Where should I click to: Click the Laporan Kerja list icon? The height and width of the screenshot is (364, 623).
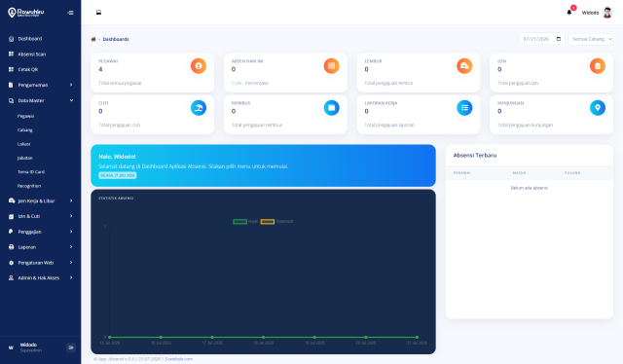pyautogui.click(x=464, y=108)
